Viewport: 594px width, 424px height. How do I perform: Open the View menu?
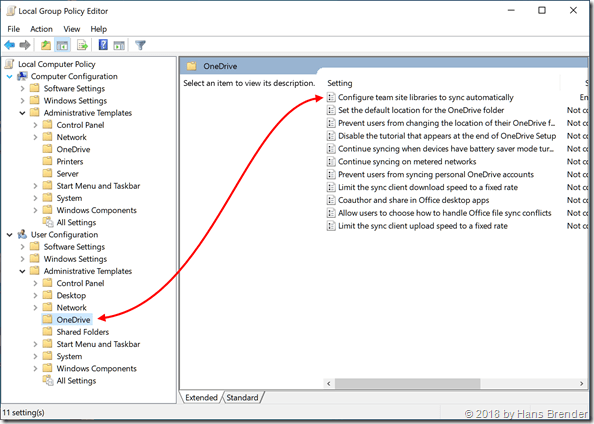(72, 29)
